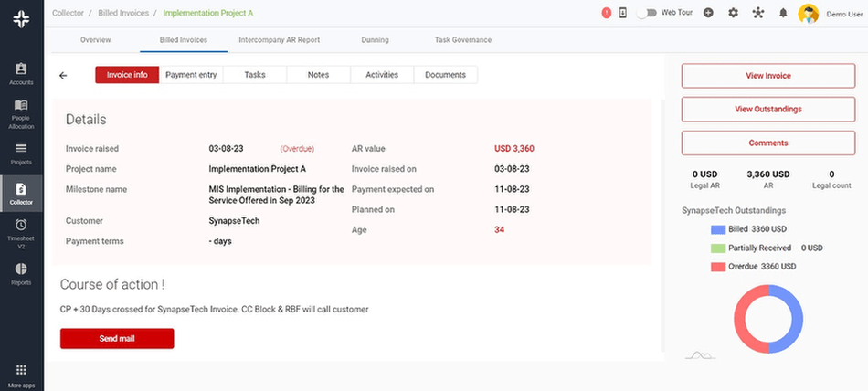The image size is (868, 391).
Task: Click the red Overdue legend swatch
Action: click(x=717, y=267)
